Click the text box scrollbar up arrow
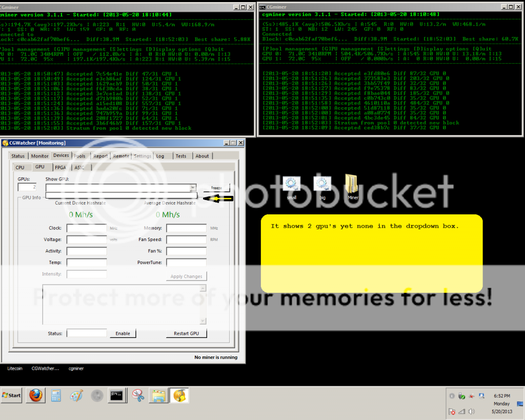This screenshot has height=420, width=525. click(x=203, y=288)
